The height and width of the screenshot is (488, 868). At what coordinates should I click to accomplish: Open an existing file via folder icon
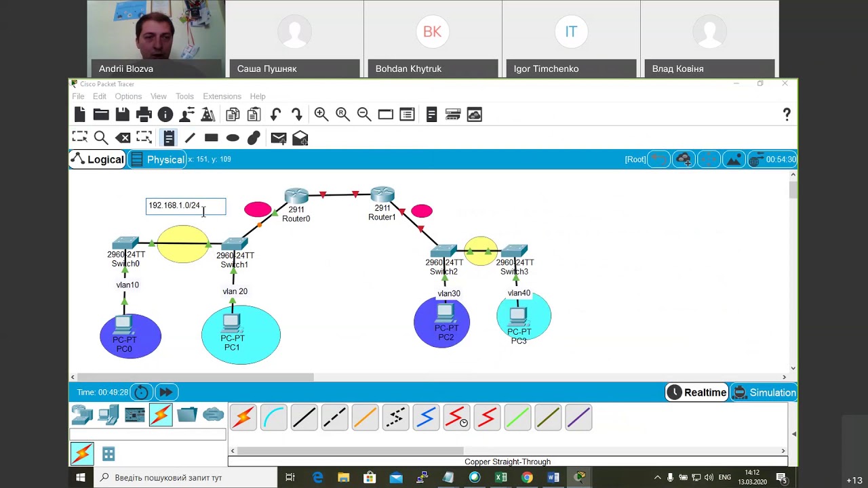click(101, 115)
